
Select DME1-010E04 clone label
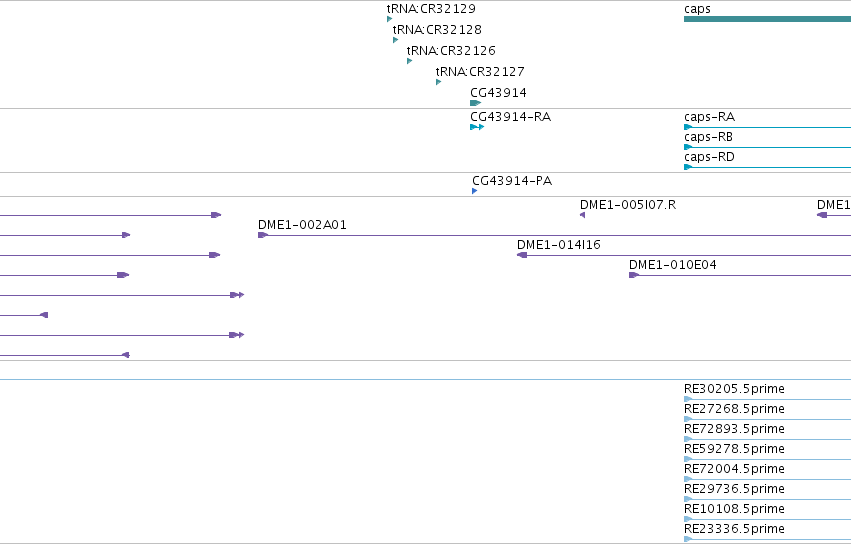672,265
